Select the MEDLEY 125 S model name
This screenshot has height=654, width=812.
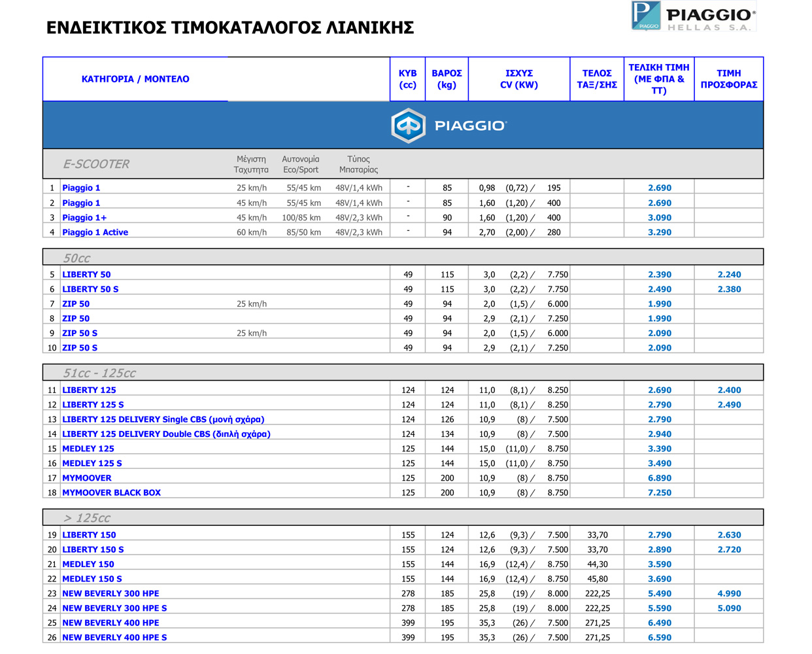92,463
